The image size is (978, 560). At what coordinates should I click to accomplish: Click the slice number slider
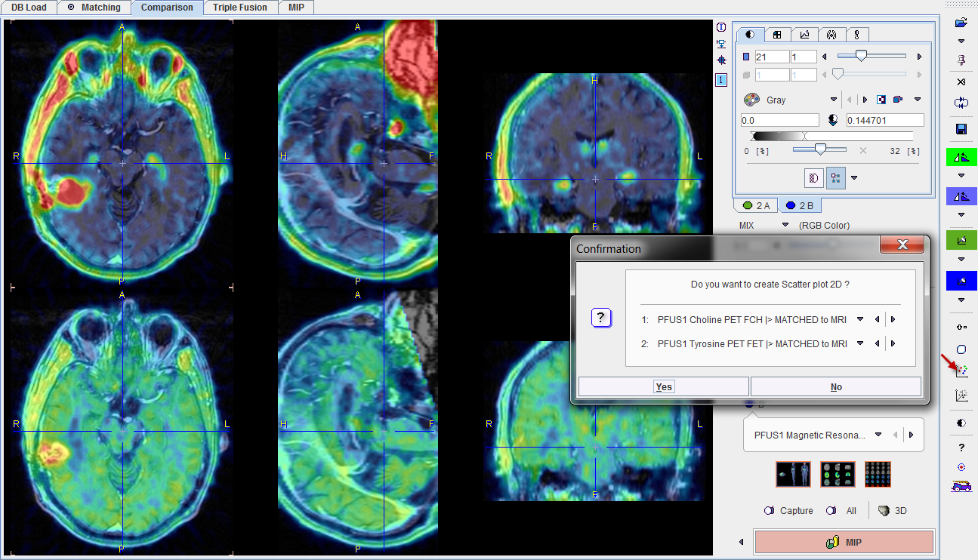[x=871, y=56]
